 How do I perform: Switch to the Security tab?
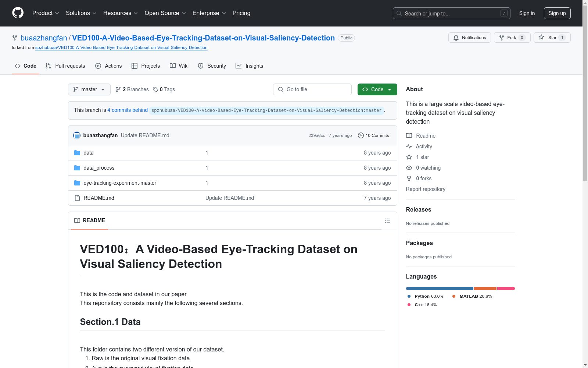coord(212,66)
